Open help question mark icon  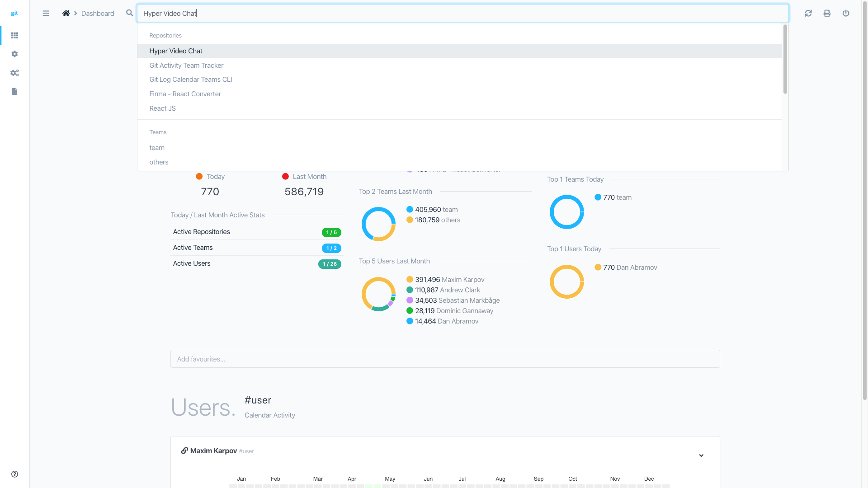click(x=14, y=474)
